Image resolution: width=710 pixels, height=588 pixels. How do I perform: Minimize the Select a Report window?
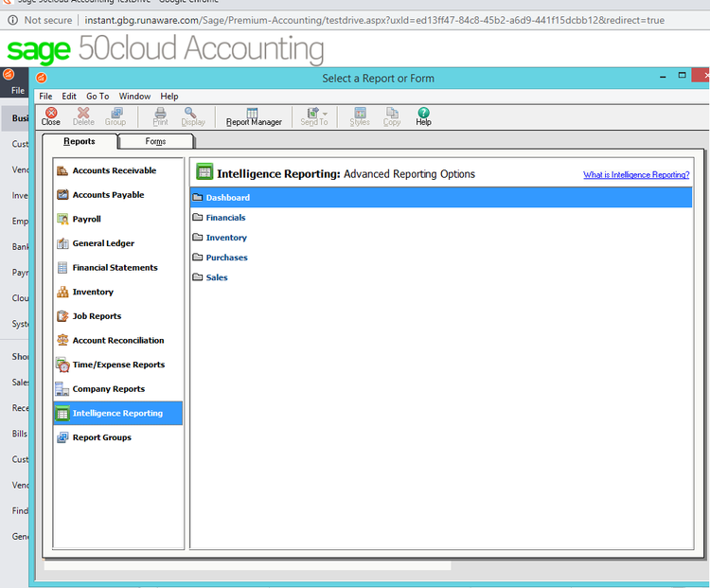(663, 78)
